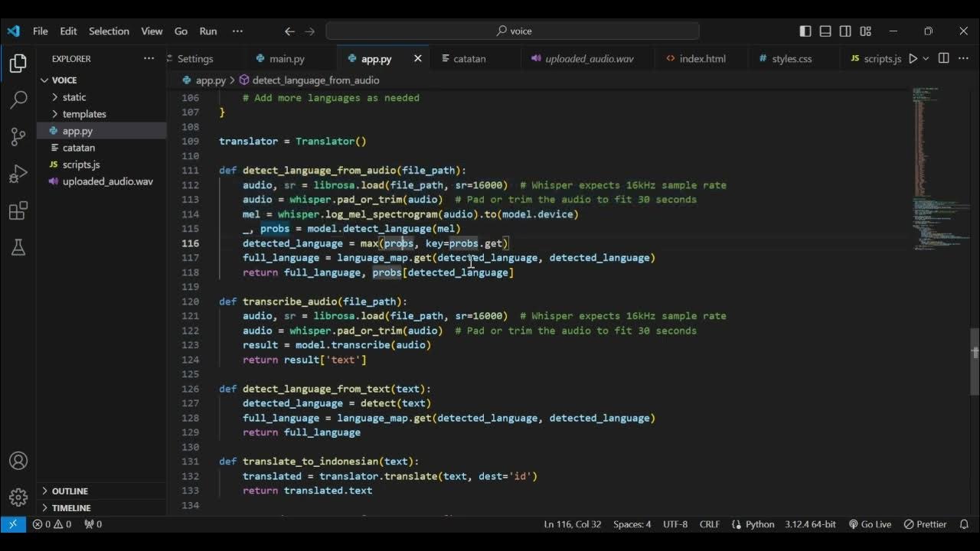Collapse the VOICE folder root

point(102,80)
